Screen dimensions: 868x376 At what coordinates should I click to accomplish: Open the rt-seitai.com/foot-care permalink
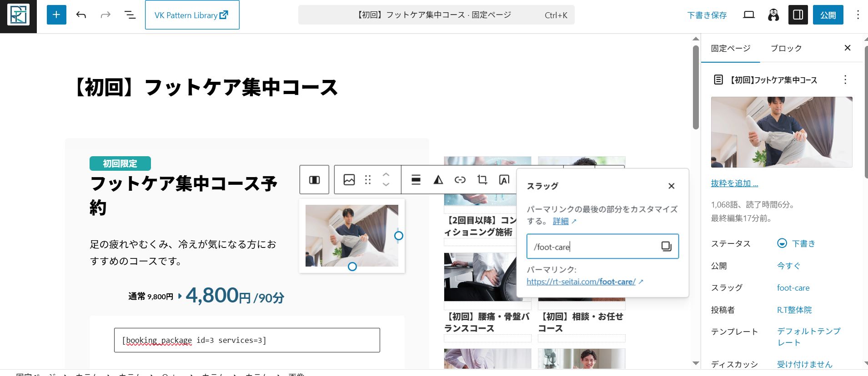click(x=581, y=282)
